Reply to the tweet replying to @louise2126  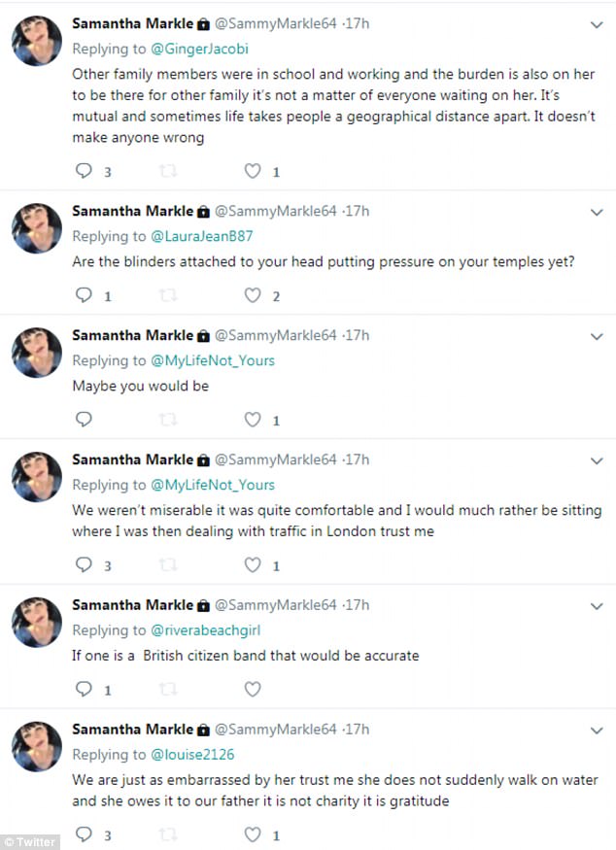84,833
